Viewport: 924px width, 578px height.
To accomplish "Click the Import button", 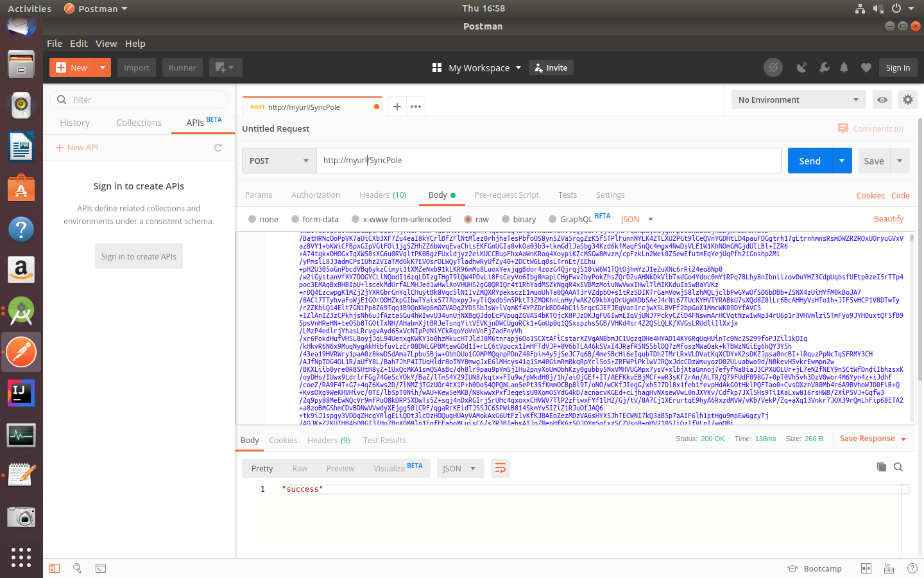I will click(x=137, y=67).
